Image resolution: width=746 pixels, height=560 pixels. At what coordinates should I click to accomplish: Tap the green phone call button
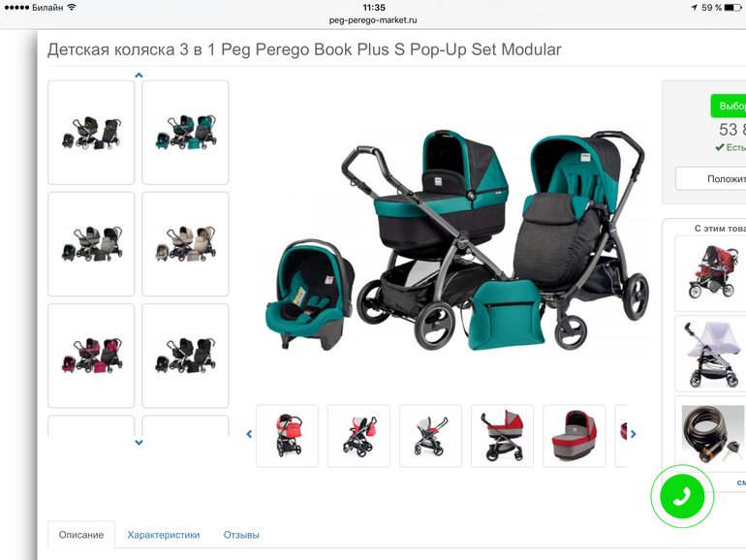click(682, 496)
